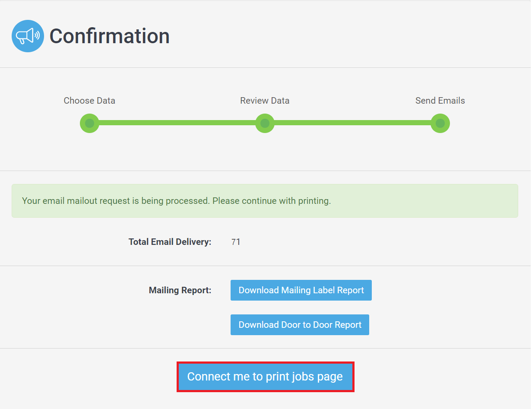This screenshot has width=532, height=409.
Task: Download the Door to Door Report
Action: [300, 325]
